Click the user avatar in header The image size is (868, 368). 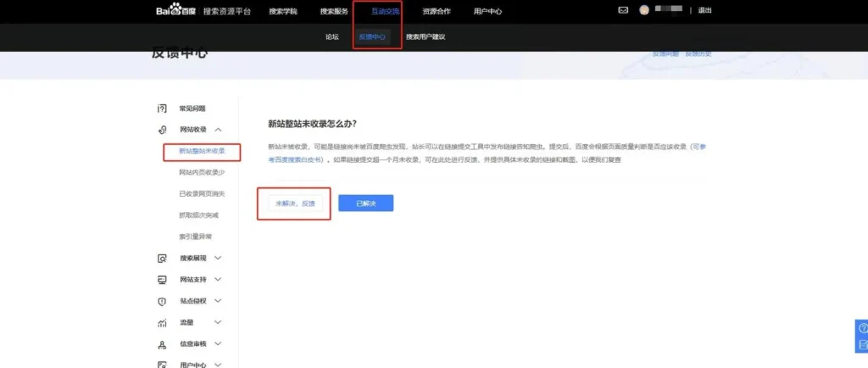645,11
